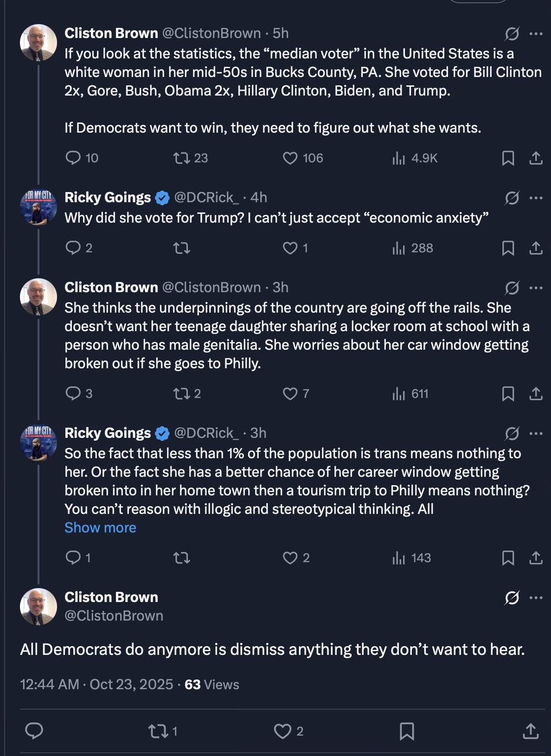This screenshot has height=756, width=551.
Task: Click Ricky Goings' For My City avatar
Action: click(x=38, y=209)
